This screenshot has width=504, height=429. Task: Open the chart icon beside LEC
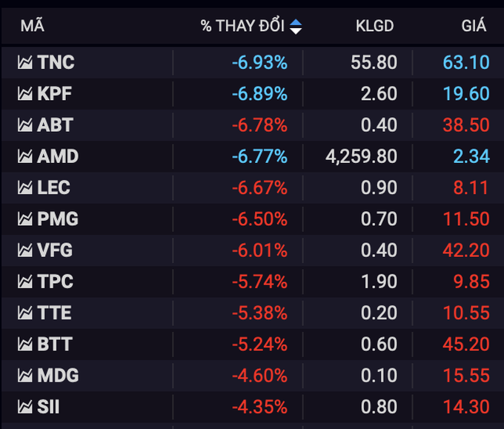click(x=26, y=187)
